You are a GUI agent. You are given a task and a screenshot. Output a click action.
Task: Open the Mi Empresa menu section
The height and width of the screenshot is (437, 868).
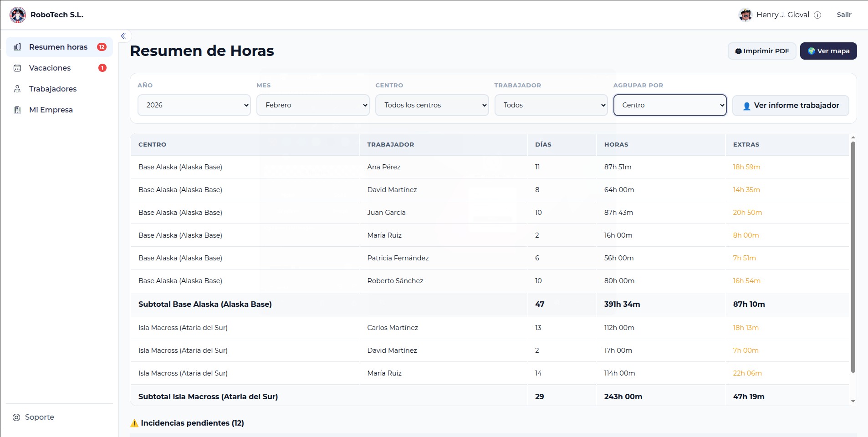(x=51, y=110)
